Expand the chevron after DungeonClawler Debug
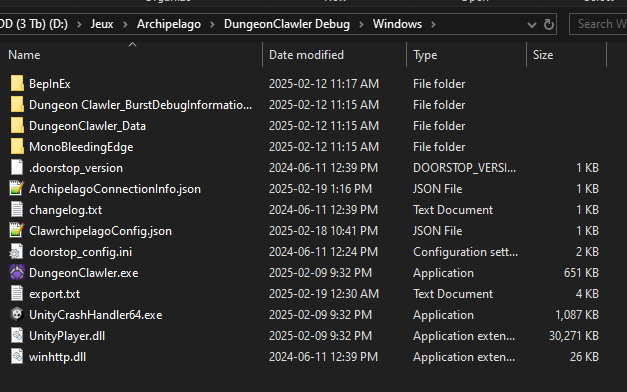Image resolution: width=627 pixels, height=392 pixels. click(x=361, y=24)
